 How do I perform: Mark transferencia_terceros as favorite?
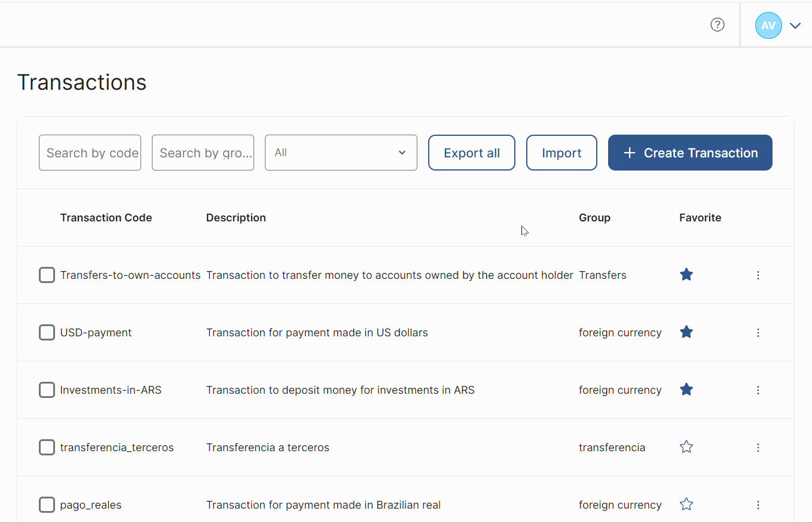pyautogui.click(x=686, y=447)
